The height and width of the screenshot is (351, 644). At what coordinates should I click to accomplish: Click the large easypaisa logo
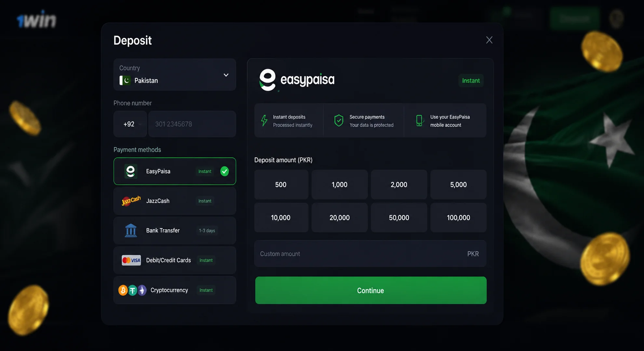pyautogui.click(x=297, y=80)
